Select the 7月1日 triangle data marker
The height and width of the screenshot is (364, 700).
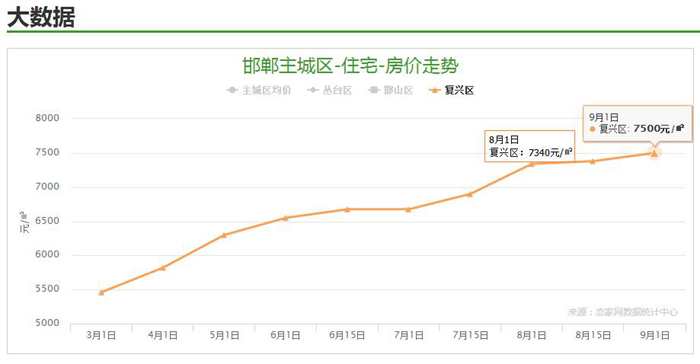coord(408,209)
